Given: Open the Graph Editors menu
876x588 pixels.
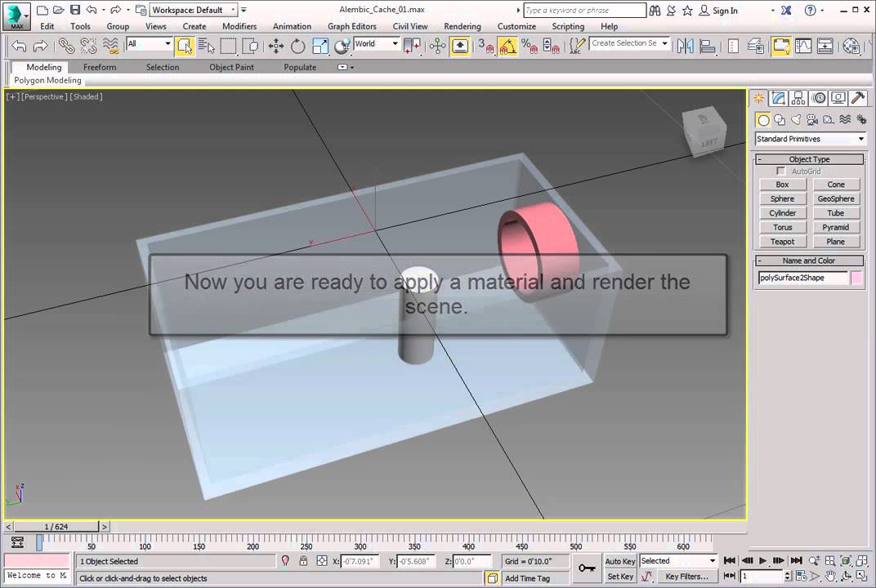Looking at the screenshot, I should [352, 26].
